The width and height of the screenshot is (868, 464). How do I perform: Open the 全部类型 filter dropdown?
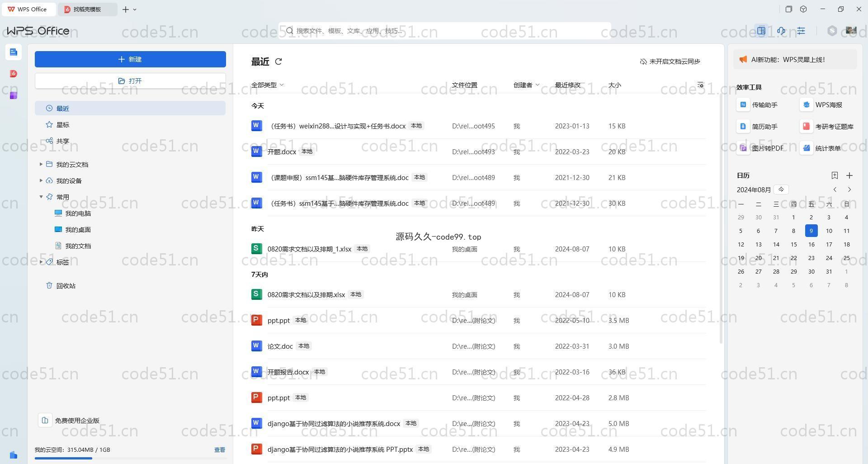pos(268,85)
